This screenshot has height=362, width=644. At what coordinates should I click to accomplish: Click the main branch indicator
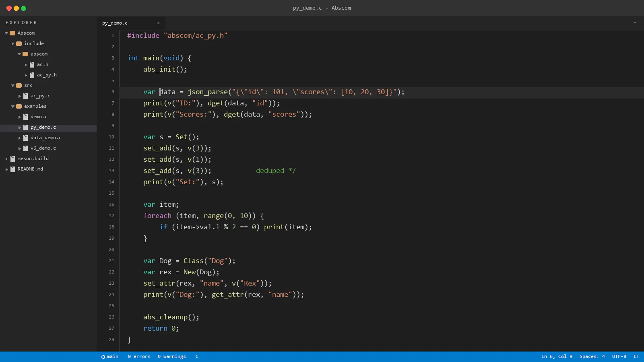pos(110,357)
